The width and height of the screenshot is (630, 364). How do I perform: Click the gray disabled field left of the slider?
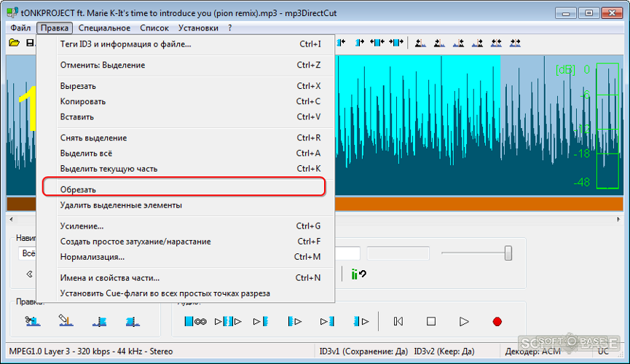pyautogui.click(x=398, y=253)
